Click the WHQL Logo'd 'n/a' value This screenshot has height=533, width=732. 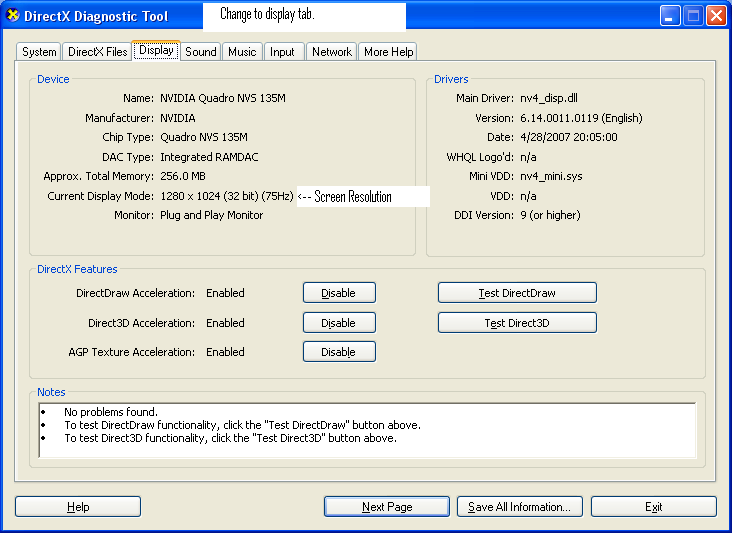tap(528, 157)
